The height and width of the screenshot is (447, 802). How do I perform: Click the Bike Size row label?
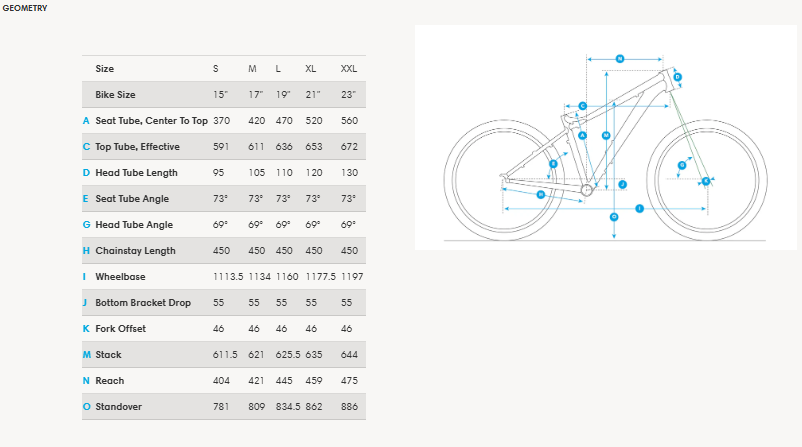point(115,95)
